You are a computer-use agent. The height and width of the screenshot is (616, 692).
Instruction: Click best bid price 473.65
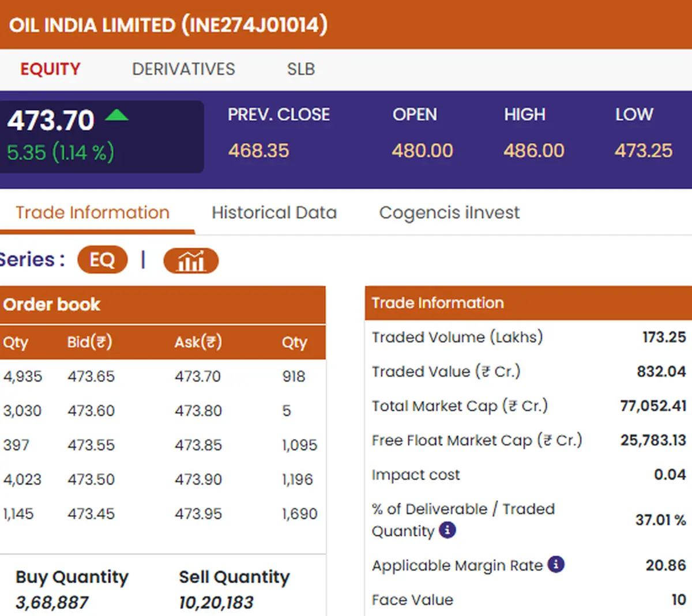91,376
